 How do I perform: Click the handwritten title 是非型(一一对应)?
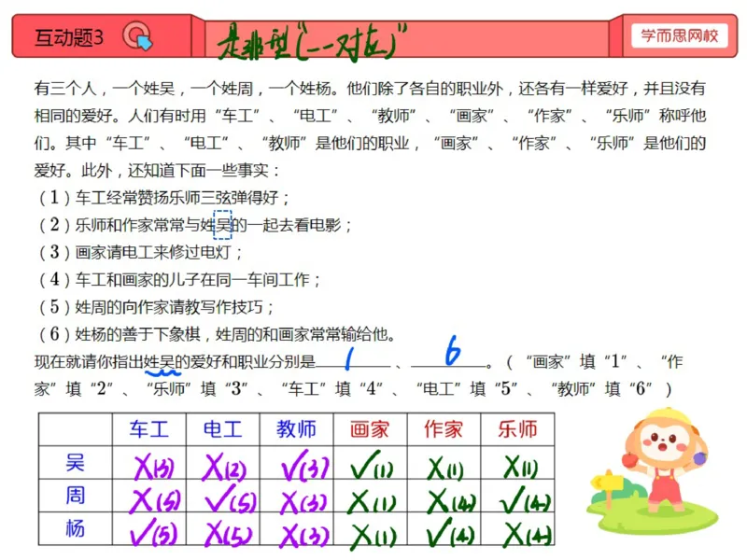point(312,41)
